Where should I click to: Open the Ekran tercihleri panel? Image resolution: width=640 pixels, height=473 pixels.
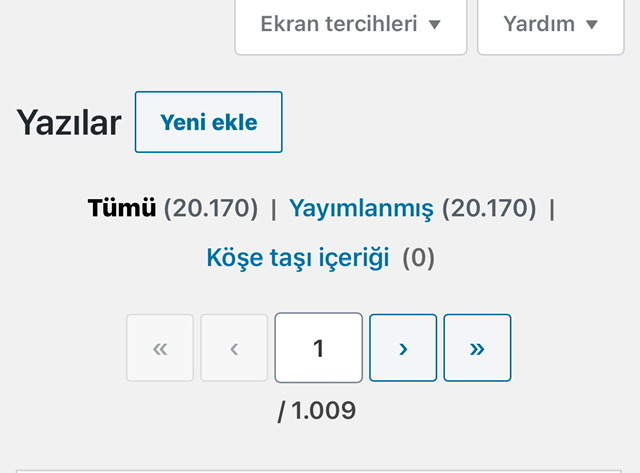tap(351, 25)
